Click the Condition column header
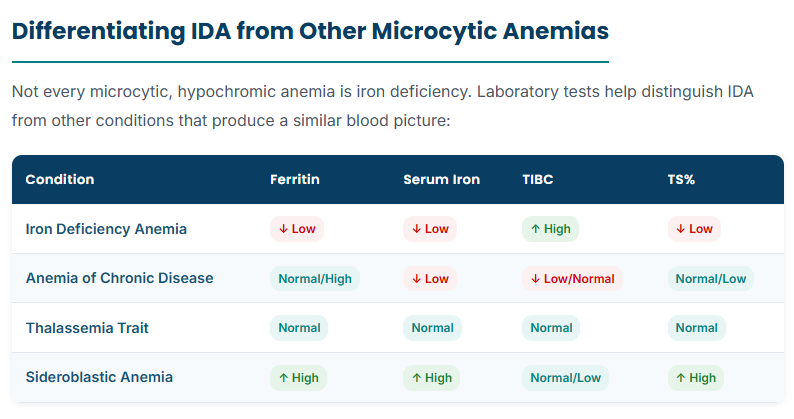This screenshot has width=794, height=419. point(60,179)
